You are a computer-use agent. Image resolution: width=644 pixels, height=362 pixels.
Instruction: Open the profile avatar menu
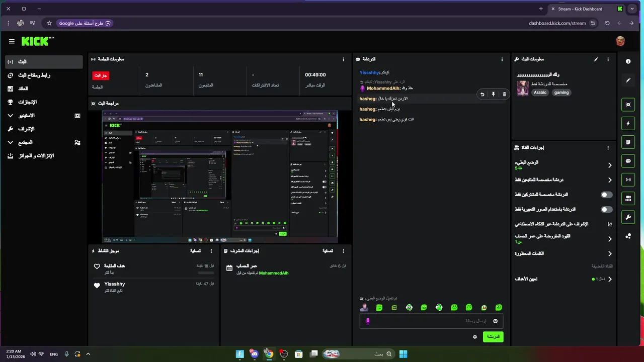[620, 41]
